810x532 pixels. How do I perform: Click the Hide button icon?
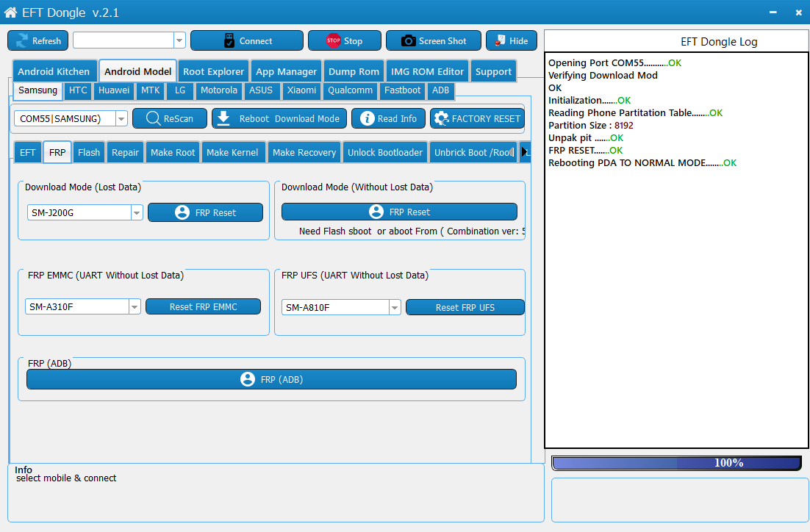500,40
